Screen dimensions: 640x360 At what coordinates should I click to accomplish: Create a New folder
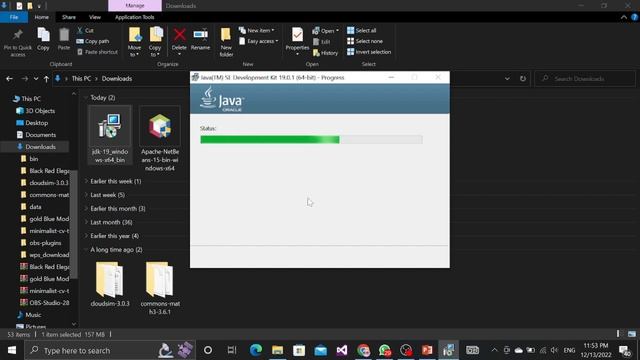point(226,42)
